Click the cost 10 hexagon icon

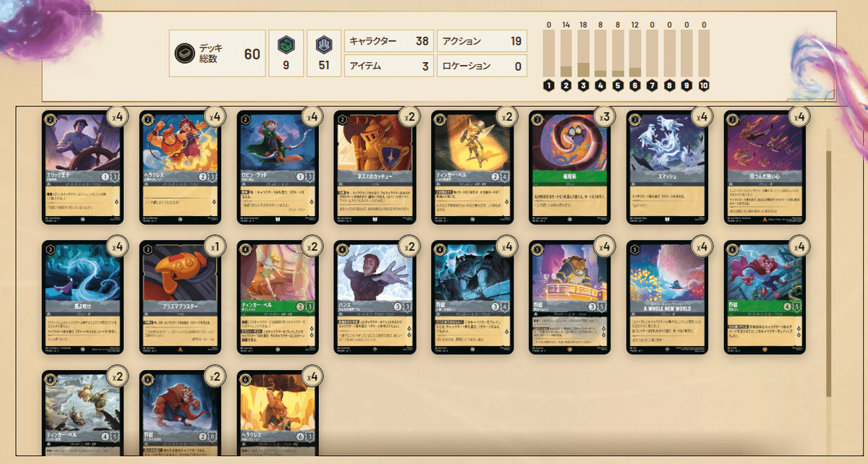[x=704, y=86]
